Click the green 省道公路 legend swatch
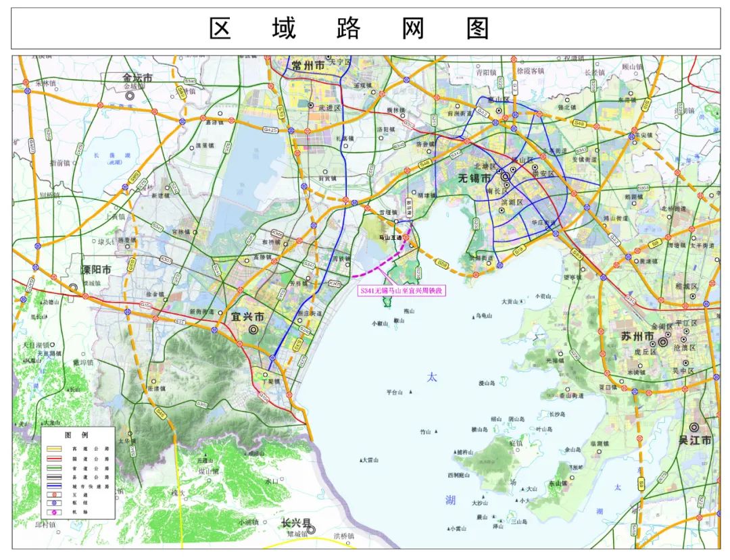Screen dimensions: 730x560 point(54,467)
